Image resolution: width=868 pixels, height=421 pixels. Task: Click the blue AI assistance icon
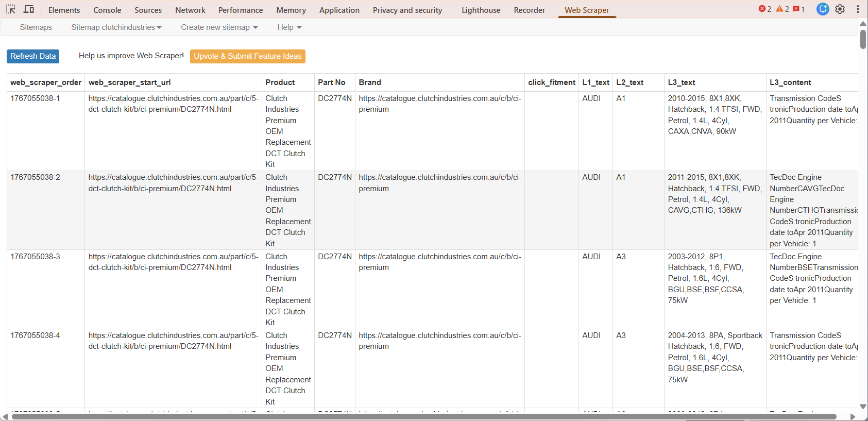[823, 9]
